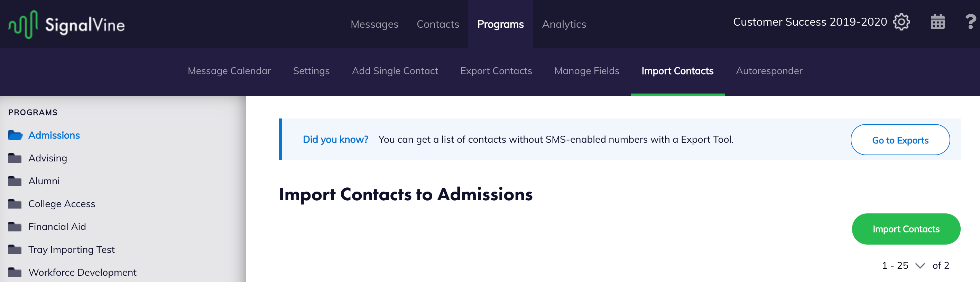Screen dimensions: 980x282
Task: Select the Tray Importing Test program
Action: point(71,249)
